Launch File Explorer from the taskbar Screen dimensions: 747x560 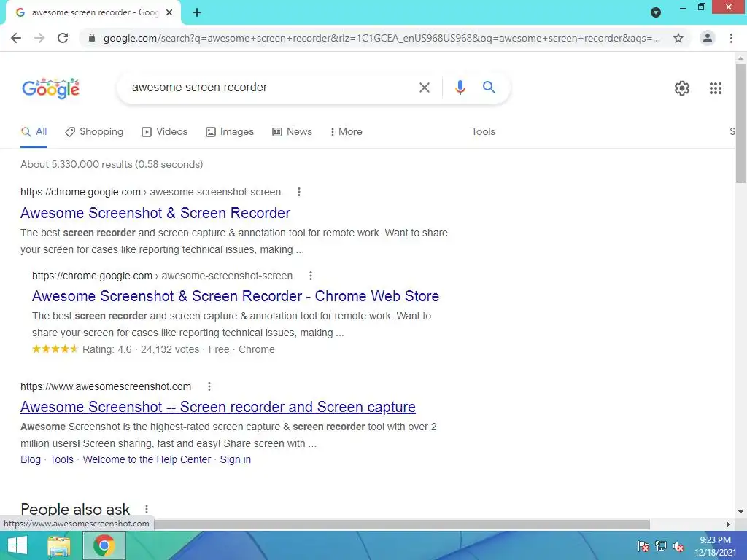(59, 545)
